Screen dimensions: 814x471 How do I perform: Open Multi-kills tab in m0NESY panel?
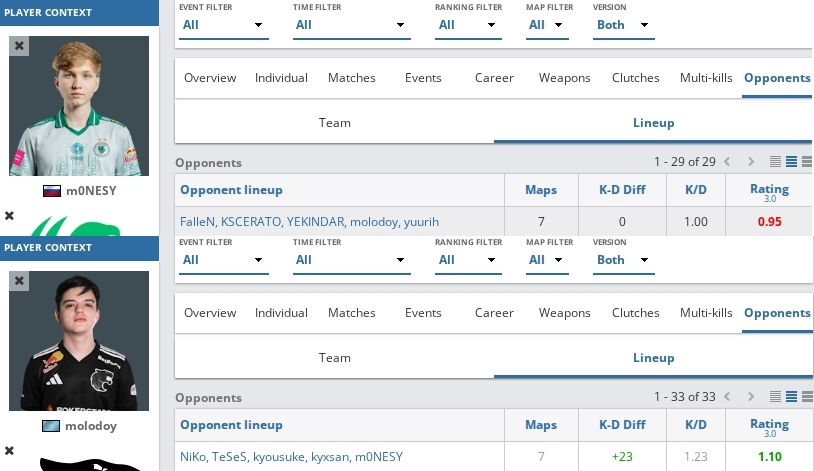[706, 78]
